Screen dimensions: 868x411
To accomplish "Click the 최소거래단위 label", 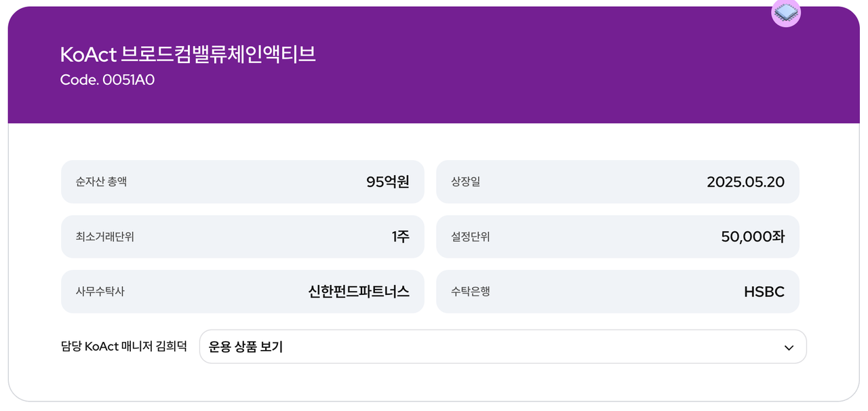I will (105, 237).
